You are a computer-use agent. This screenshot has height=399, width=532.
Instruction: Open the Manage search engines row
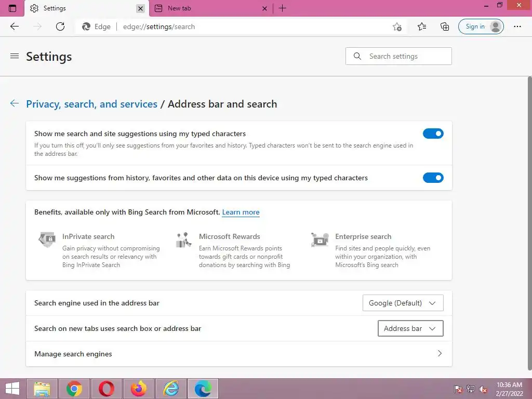(239, 354)
